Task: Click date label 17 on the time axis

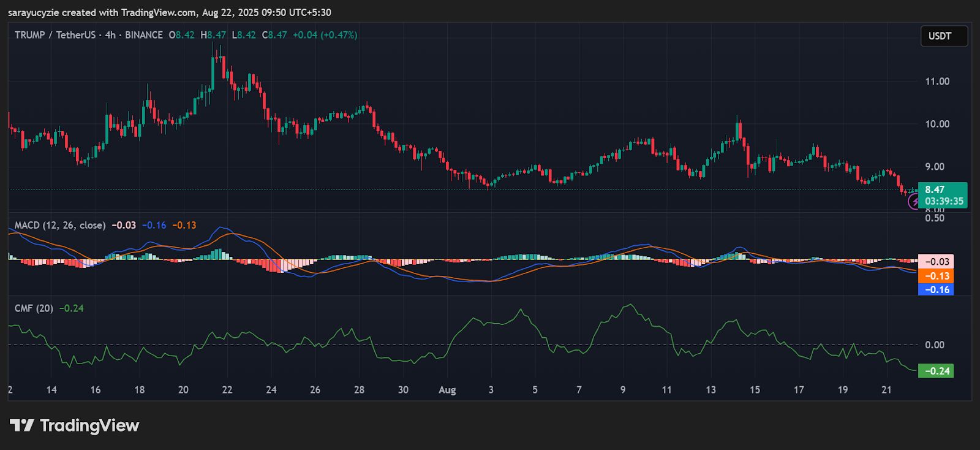Action: 799,390
